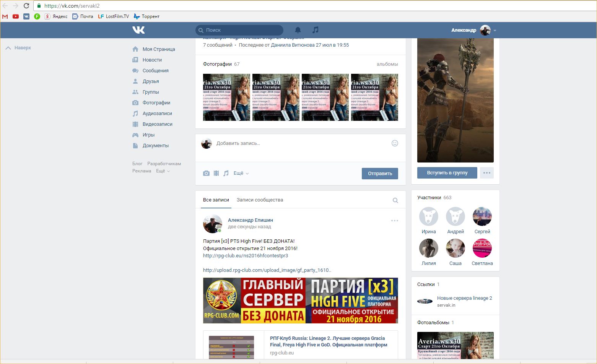The width and height of the screenshot is (597, 364).
Task: Click the VK logo in header
Action: coord(138,30)
